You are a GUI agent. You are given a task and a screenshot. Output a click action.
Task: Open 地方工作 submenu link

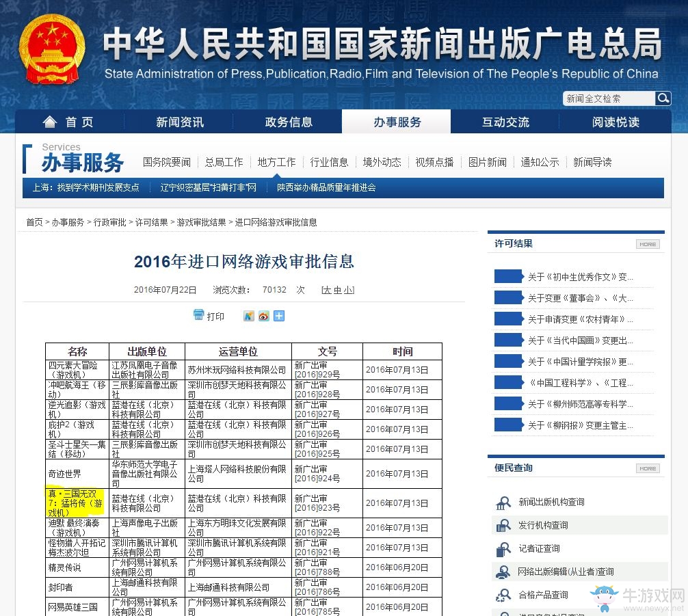276,162
